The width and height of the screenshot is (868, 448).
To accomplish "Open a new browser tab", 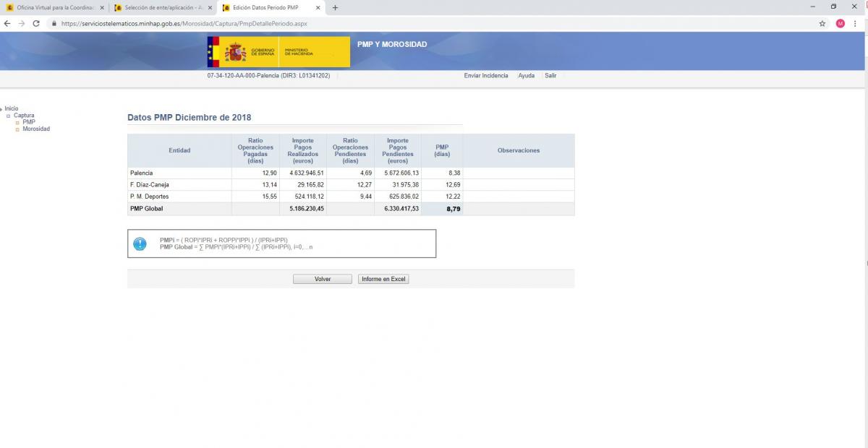I will [x=335, y=7].
